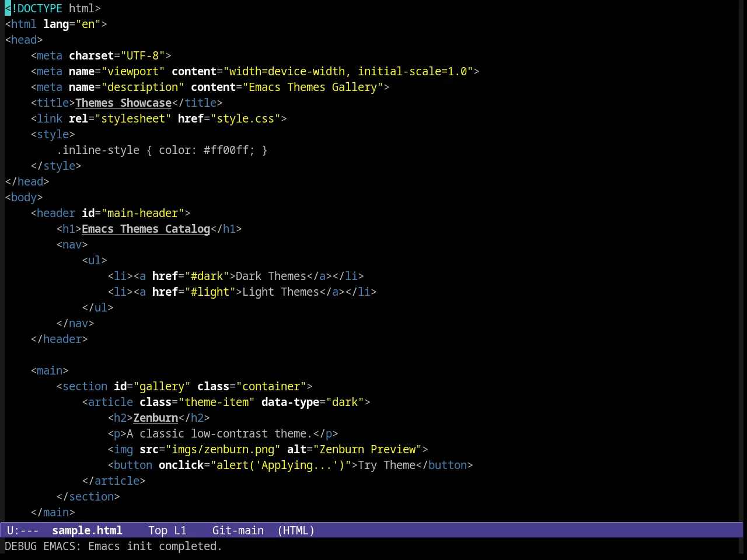Click the "gallery" id value
This screenshot has height=560, width=747.
click(x=162, y=386)
